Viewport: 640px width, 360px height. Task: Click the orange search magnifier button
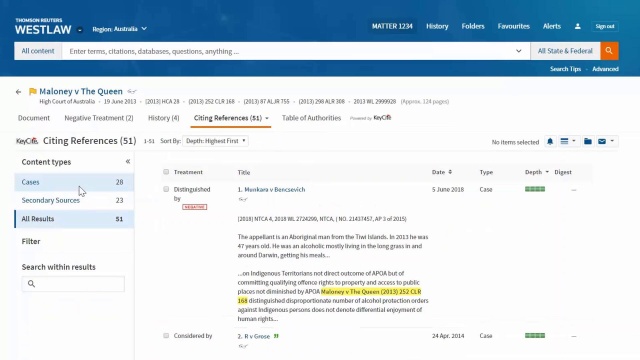[x=609, y=51]
